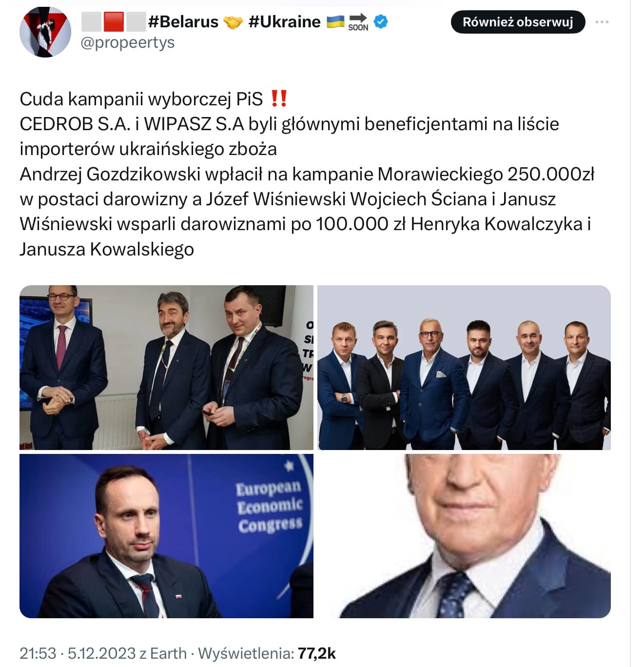Open the European Economic Congress photo
Viewport: 644px width, 667px height.
(166, 536)
